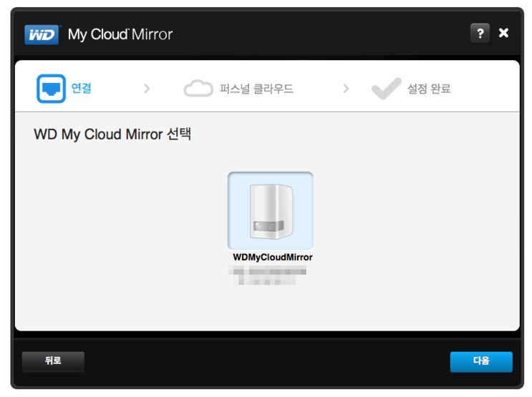The image size is (532, 397).
Task: Click chevron between 퍼스널 클라우드 and 설정 완료
Action: click(x=346, y=89)
